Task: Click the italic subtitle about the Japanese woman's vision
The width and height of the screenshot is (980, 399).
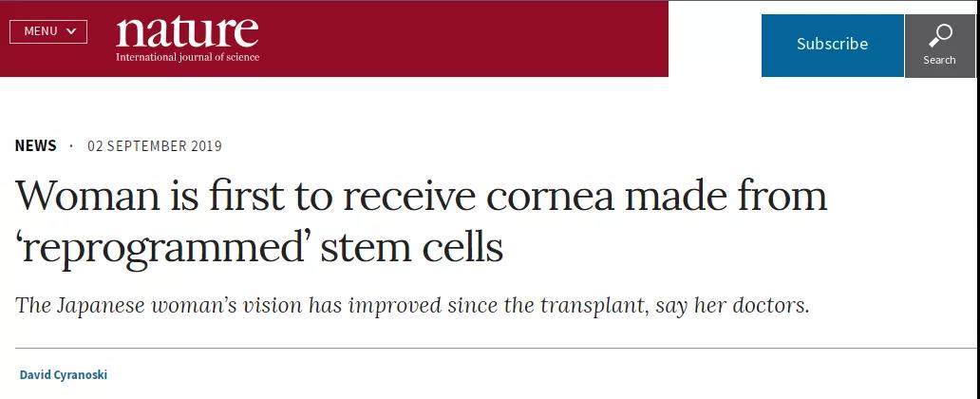Action: point(412,306)
